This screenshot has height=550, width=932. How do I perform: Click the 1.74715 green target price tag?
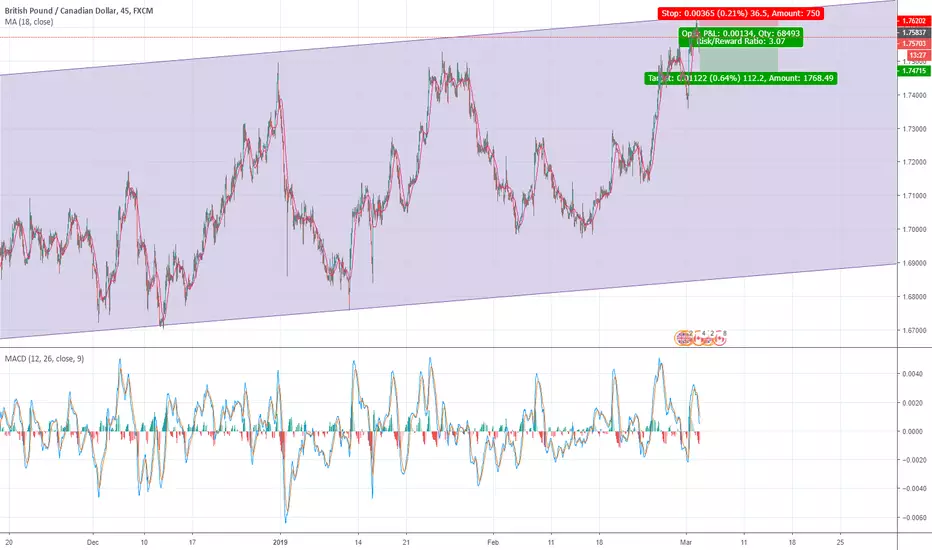pyautogui.click(x=914, y=71)
